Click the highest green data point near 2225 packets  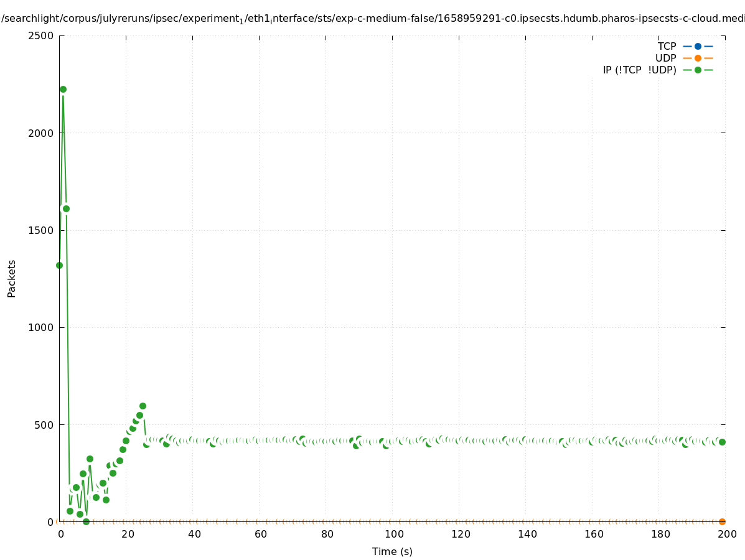63,89
